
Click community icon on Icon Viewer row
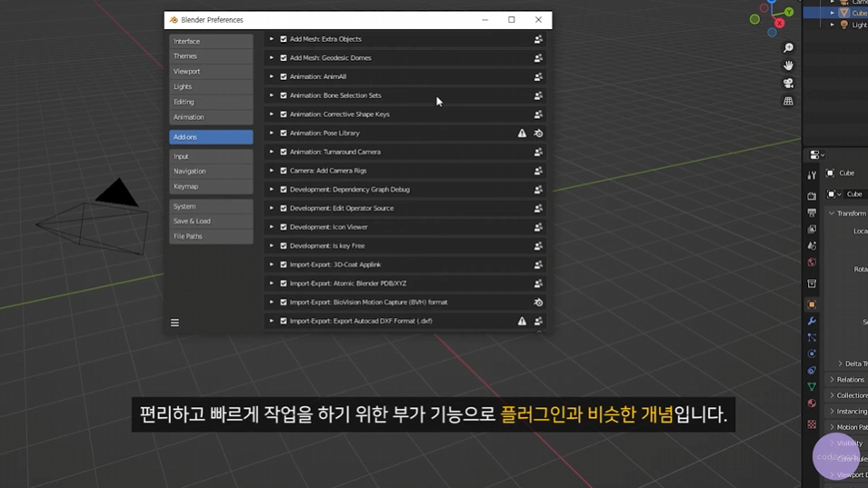tap(538, 227)
